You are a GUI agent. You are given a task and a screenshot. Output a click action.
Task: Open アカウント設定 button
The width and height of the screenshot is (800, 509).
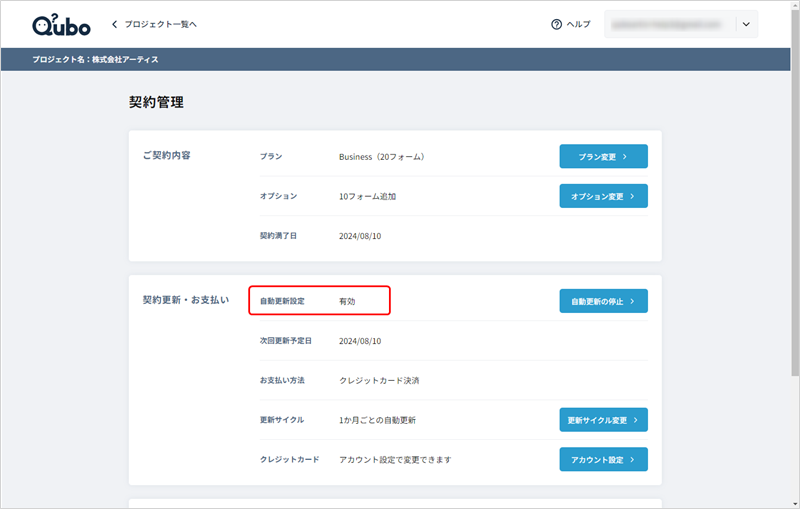tap(602, 459)
